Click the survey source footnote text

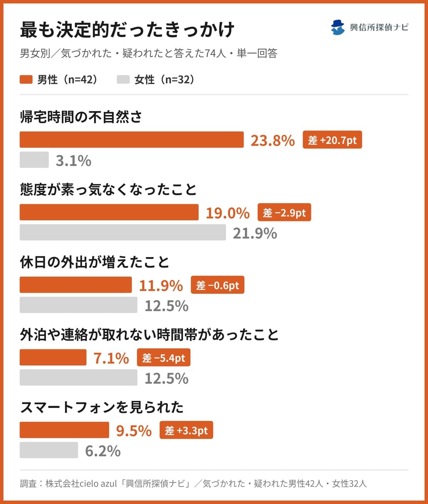point(193,484)
